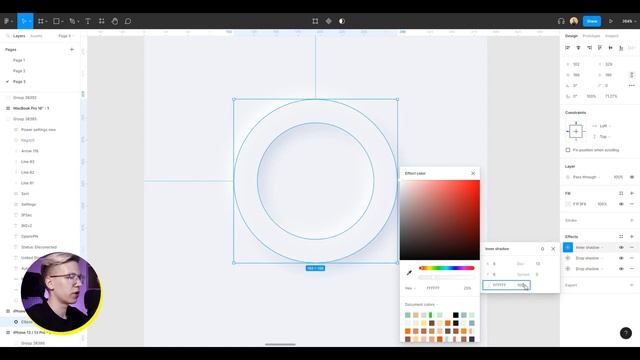
Task: Add a Stroke with plus icon
Action: click(x=632, y=220)
